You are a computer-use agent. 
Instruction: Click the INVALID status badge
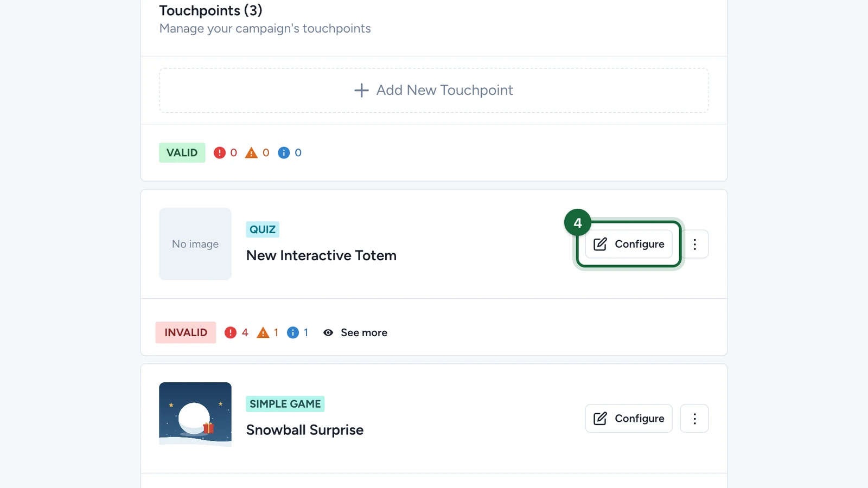(186, 333)
